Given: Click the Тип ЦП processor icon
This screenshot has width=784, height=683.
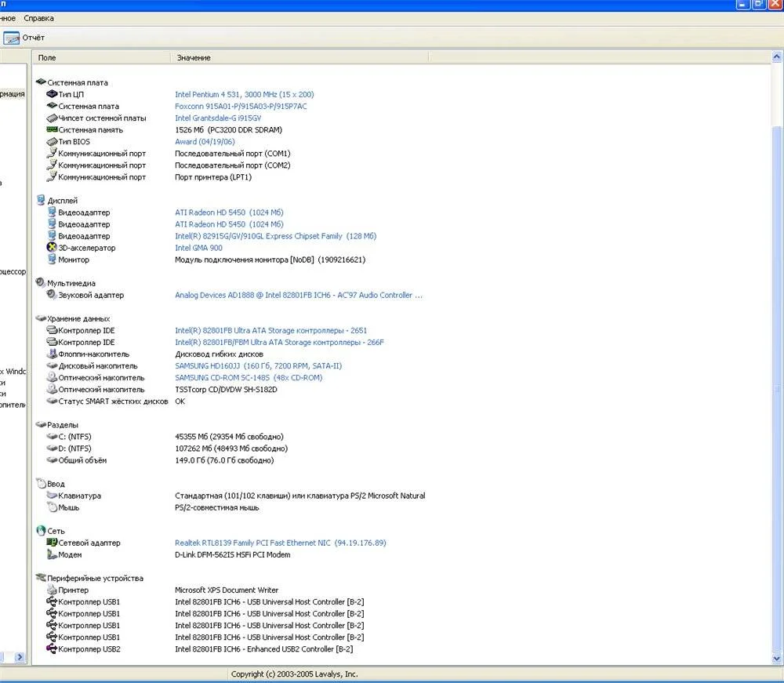Looking at the screenshot, I should pos(52,94).
